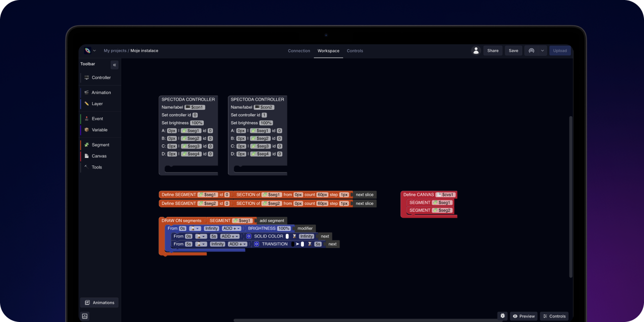Click the Variable box icon
Viewport: 644px width, 322px height.
coord(87,130)
